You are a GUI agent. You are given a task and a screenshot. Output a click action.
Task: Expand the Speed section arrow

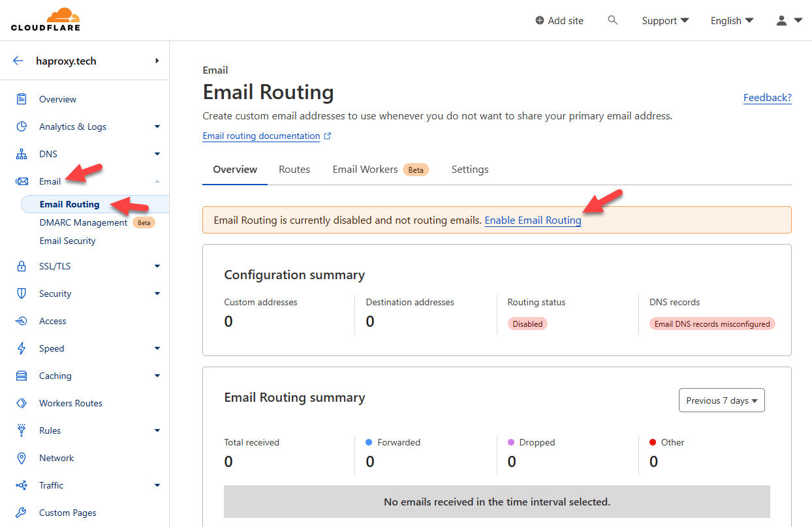click(x=157, y=348)
